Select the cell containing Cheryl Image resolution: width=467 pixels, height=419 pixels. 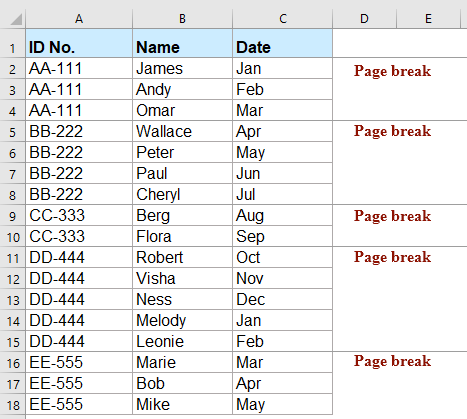(x=182, y=194)
